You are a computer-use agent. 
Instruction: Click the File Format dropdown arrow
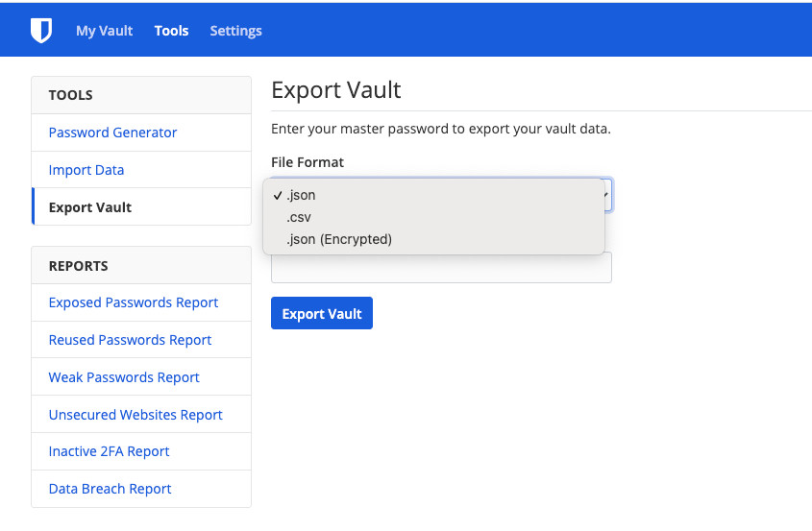(606, 195)
